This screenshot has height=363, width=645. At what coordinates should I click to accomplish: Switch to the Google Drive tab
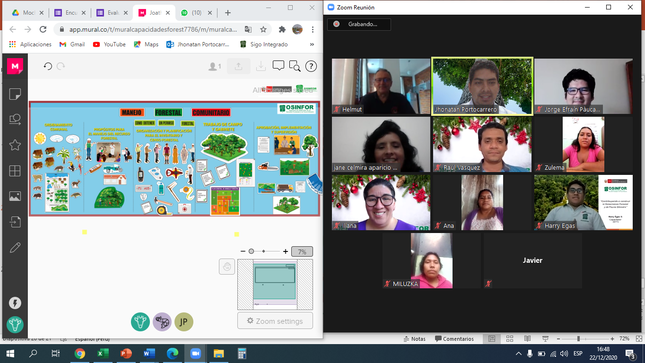tap(28, 13)
